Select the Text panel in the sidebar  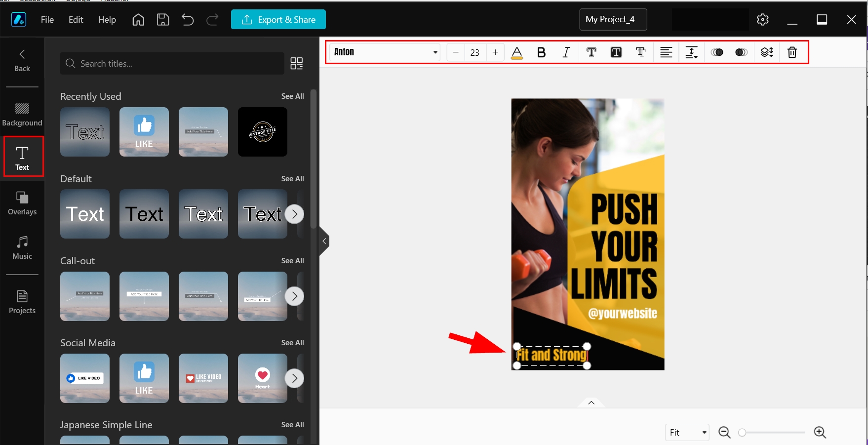(x=22, y=157)
